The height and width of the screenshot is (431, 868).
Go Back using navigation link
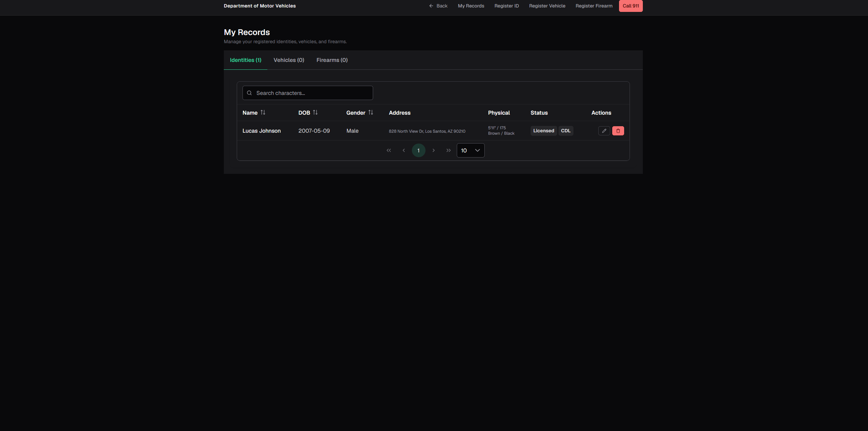coord(438,6)
